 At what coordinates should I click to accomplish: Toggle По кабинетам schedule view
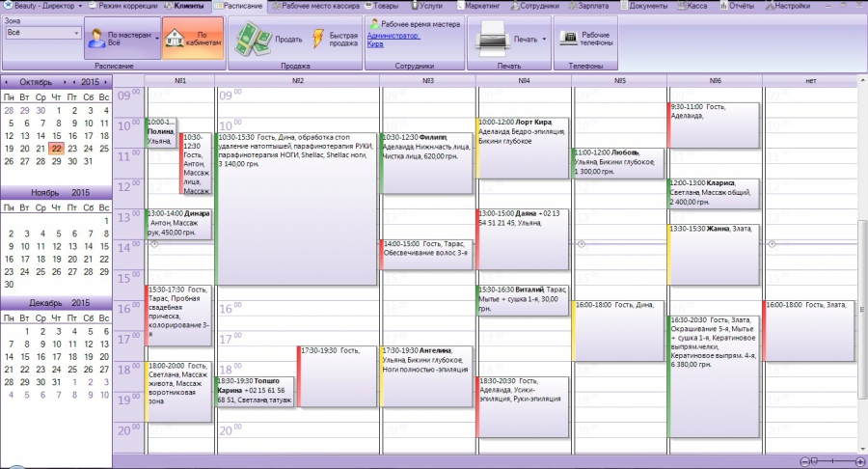[x=193, y=39]
